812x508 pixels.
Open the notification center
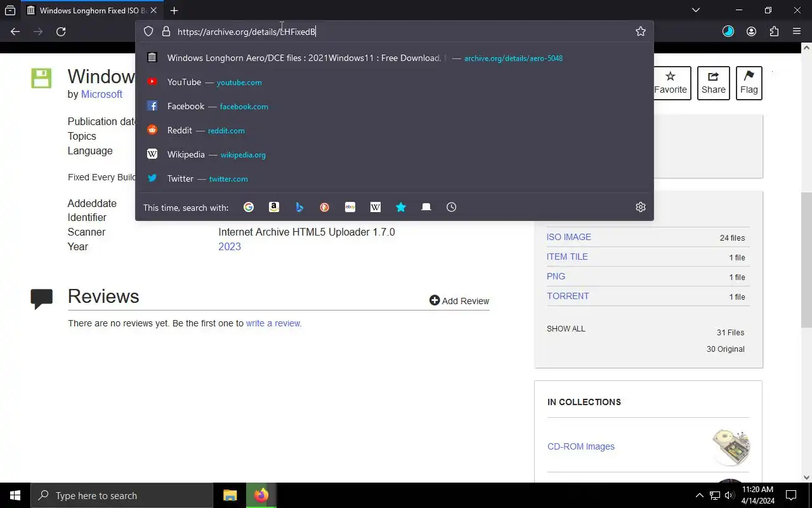click(791, 495)
